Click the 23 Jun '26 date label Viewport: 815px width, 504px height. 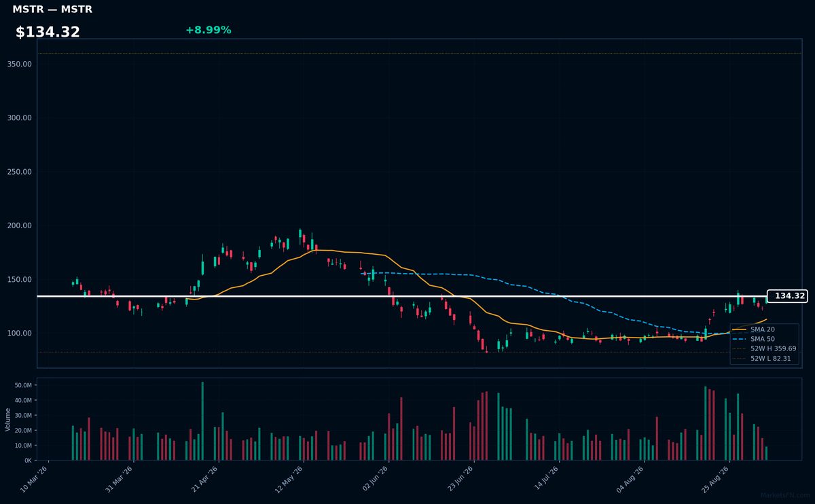[x=460, y=480]
